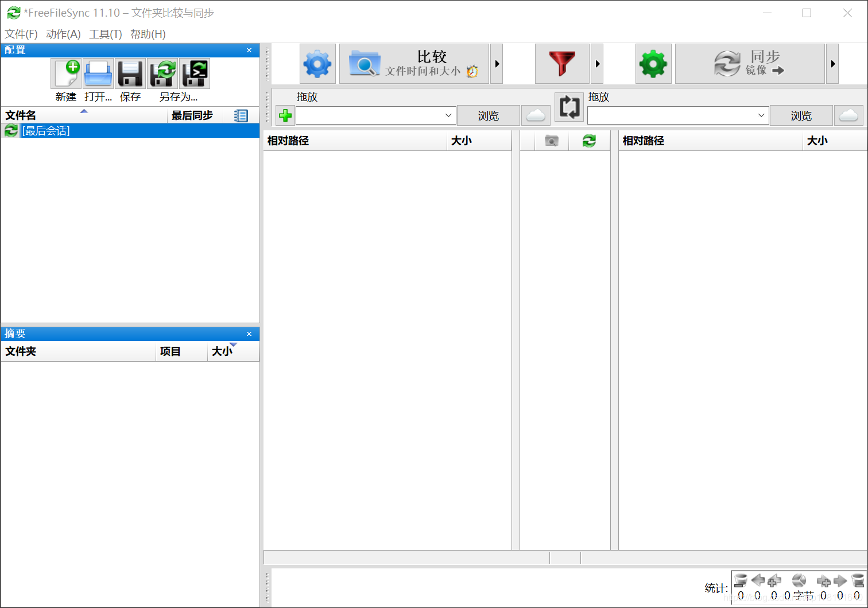Image resolution: width=868 pixels, height=608 pixels.
Task: Sort right grid by 大小 column
Action: [x=835, y=141]
